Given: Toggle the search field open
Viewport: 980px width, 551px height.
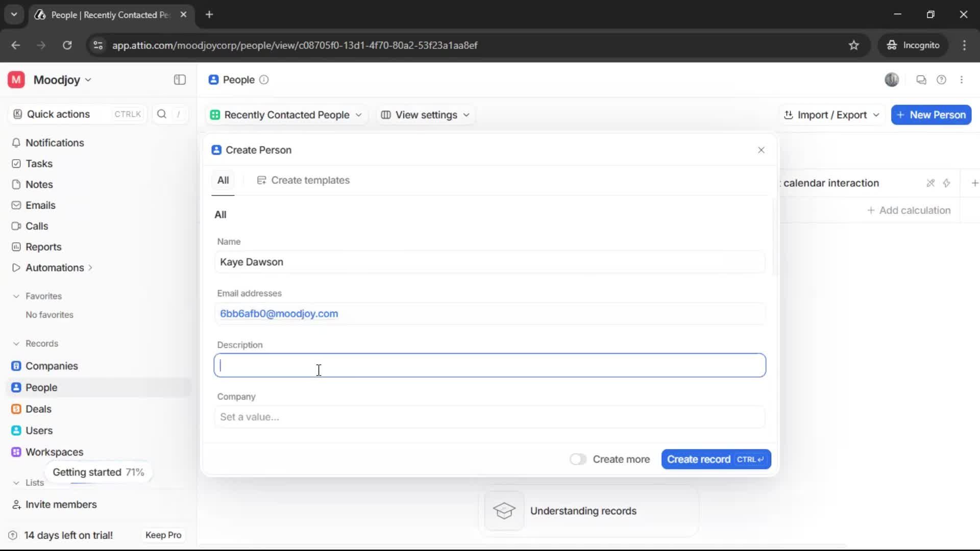Looking at the screenshot, I should pyautogui.click(x=162, y=114).
